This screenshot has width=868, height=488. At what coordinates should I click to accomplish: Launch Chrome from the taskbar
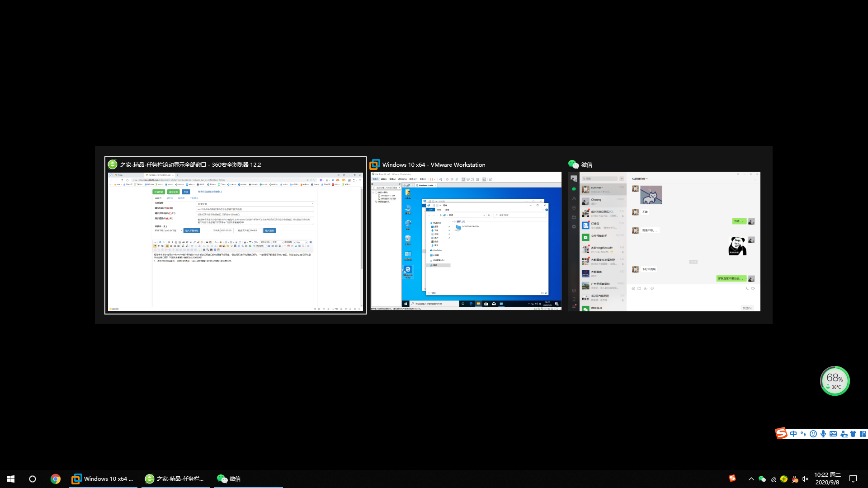coord(56,479)
